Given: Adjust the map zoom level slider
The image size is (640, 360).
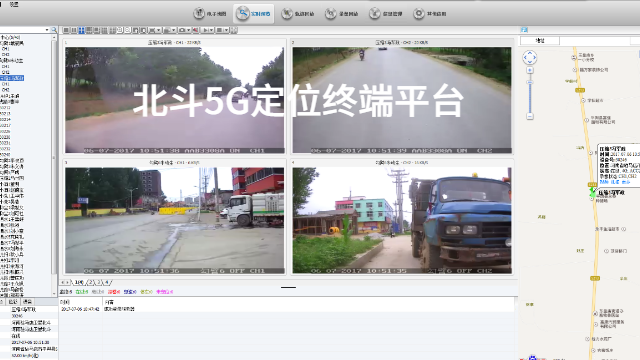Looking at the screenshot, I should pos(530,83).
